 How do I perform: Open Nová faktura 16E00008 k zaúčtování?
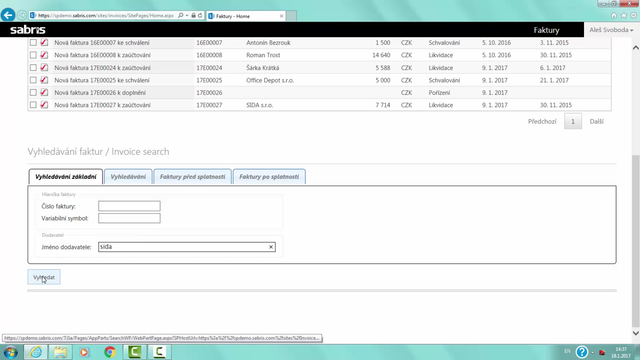pos(102,55)
